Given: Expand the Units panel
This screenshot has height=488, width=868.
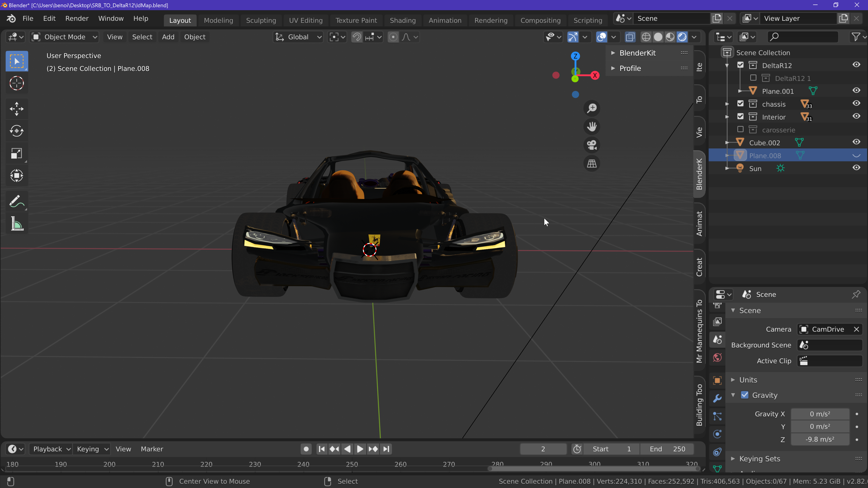Looking at the screenshot, I should click(748, 380).
